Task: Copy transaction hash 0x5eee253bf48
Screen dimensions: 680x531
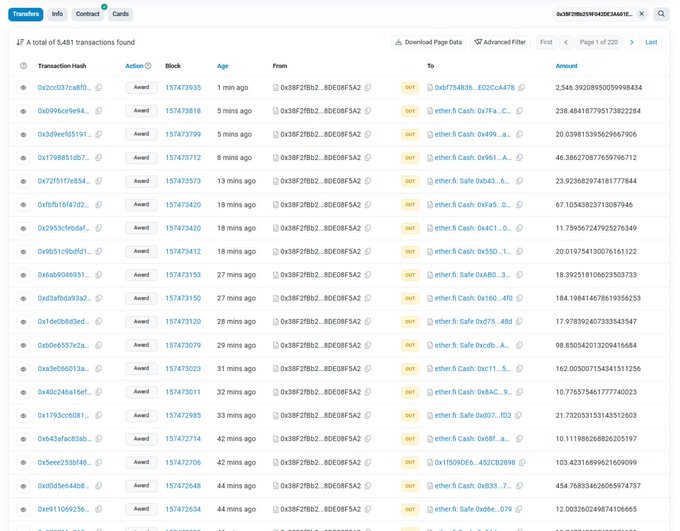Action: point(99,462)
